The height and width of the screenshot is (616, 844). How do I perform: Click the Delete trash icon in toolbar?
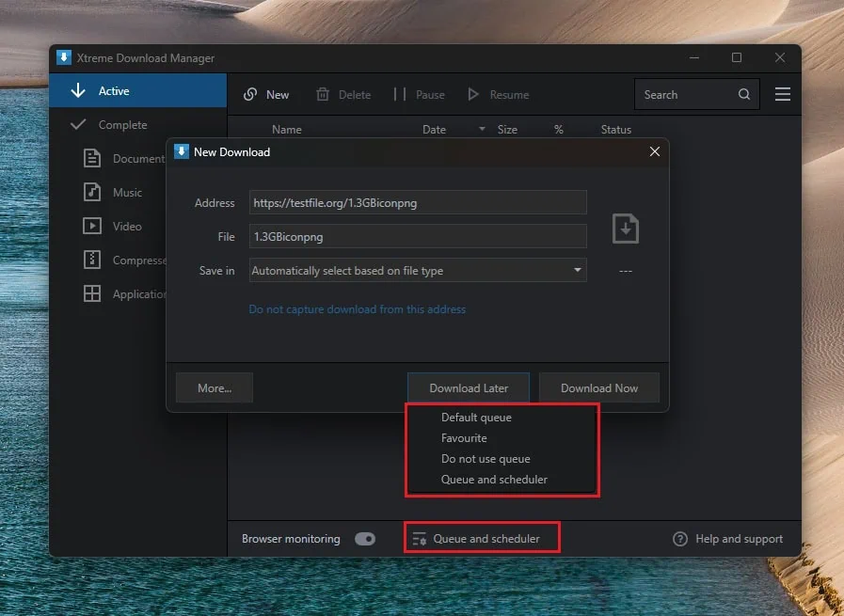(x=323, y=95)
